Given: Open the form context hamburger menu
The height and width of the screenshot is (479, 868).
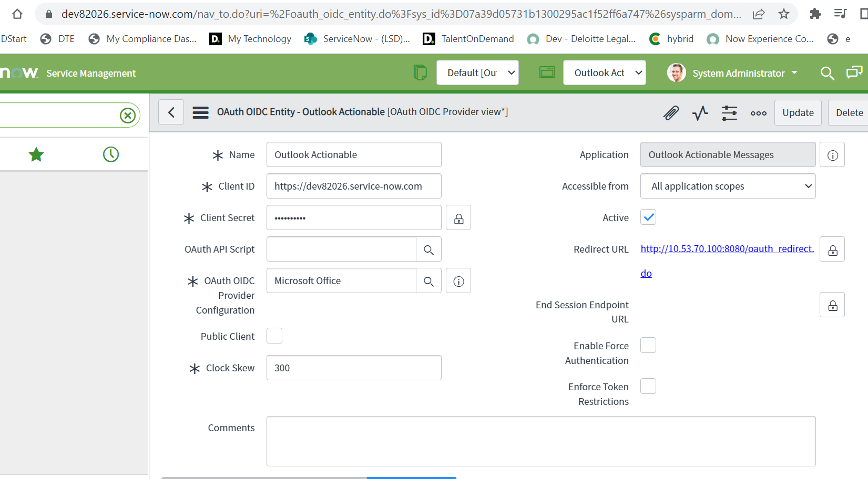Looking at the screenshot, I should click(200, 112).
